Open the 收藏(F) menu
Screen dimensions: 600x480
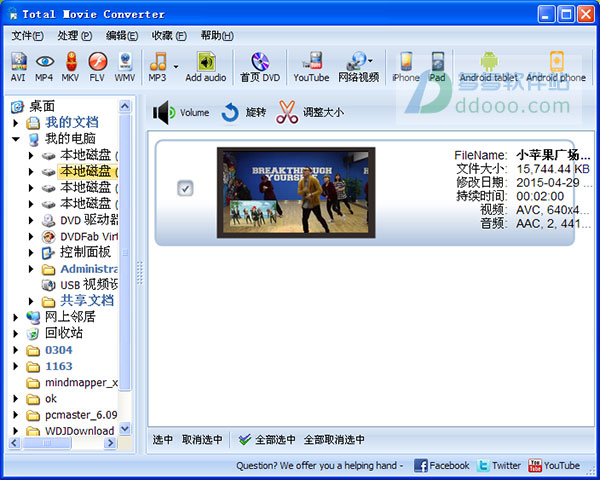point(169,36)
